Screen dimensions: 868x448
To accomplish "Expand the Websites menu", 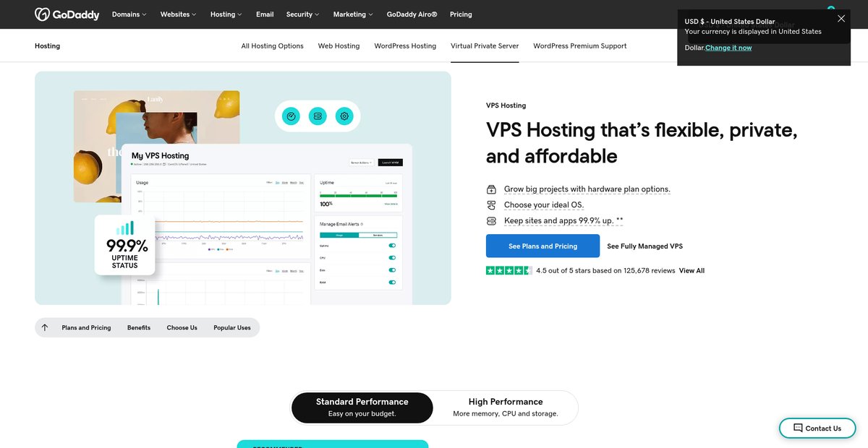I will coord(179,14).
